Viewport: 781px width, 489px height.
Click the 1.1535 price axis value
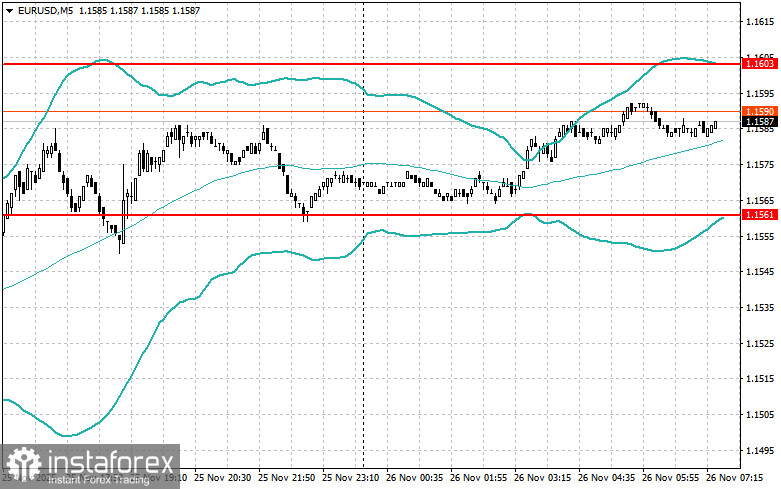coord(760,308)
